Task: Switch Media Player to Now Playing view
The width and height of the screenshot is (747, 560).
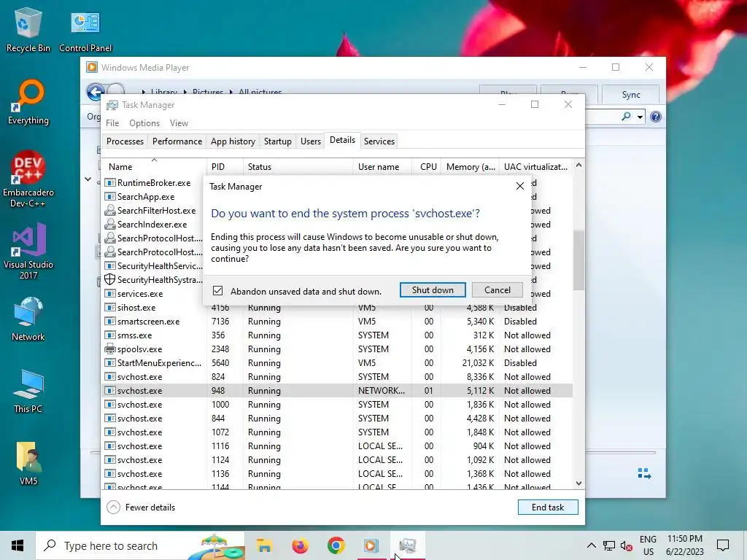Action: point(644,473)
